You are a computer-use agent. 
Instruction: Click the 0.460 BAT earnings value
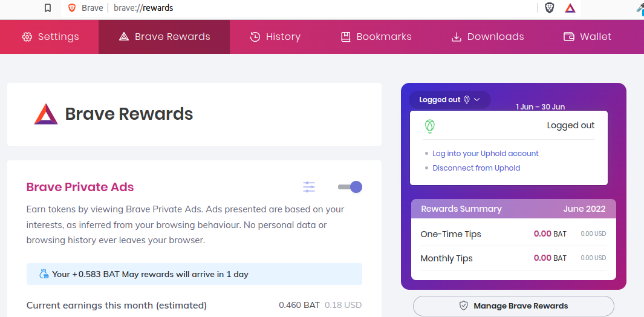(299, 305)
